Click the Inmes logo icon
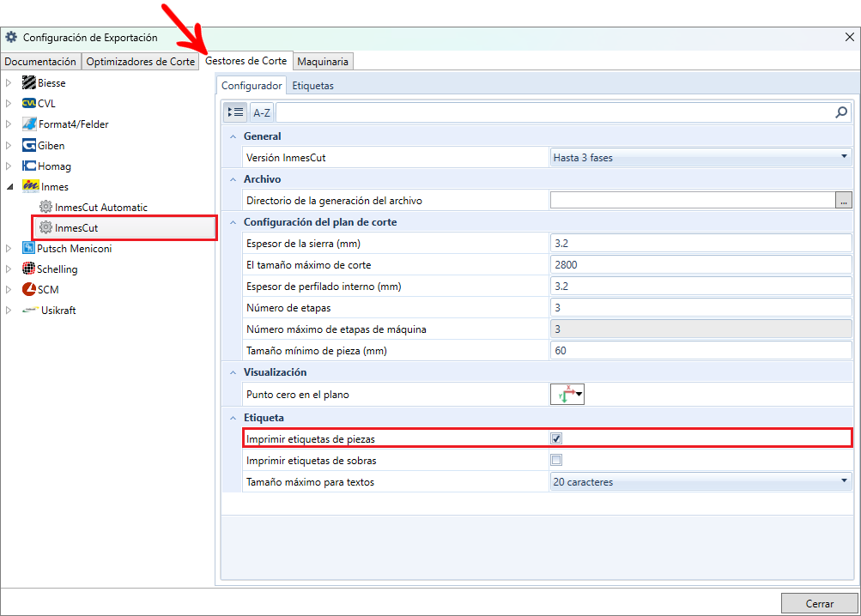Image resolution: width=861 pixels, height=616 pixels. 30,186
